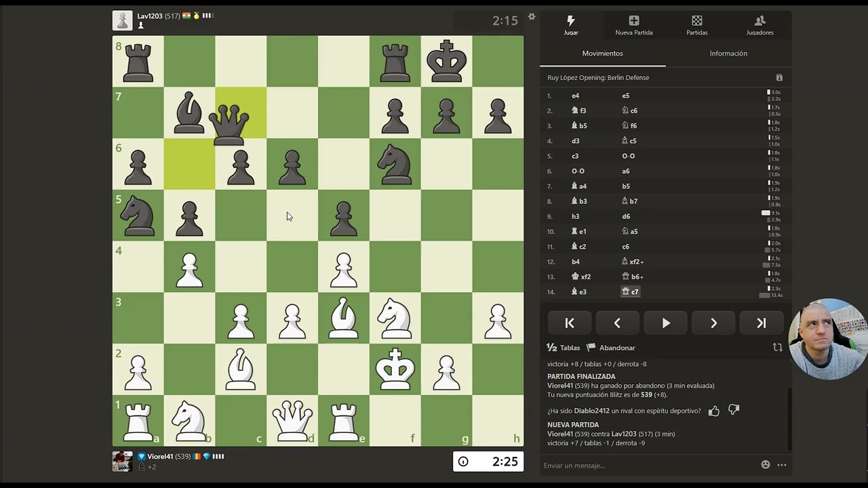Go to black move 8 Bb7
Viewport: 868px width, 488px height.
pos(630,201)
